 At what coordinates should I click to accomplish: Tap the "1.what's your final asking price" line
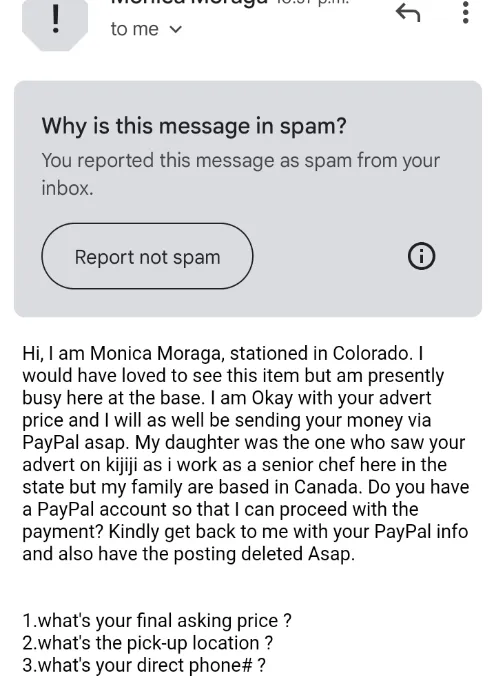[x=157, y=621]
